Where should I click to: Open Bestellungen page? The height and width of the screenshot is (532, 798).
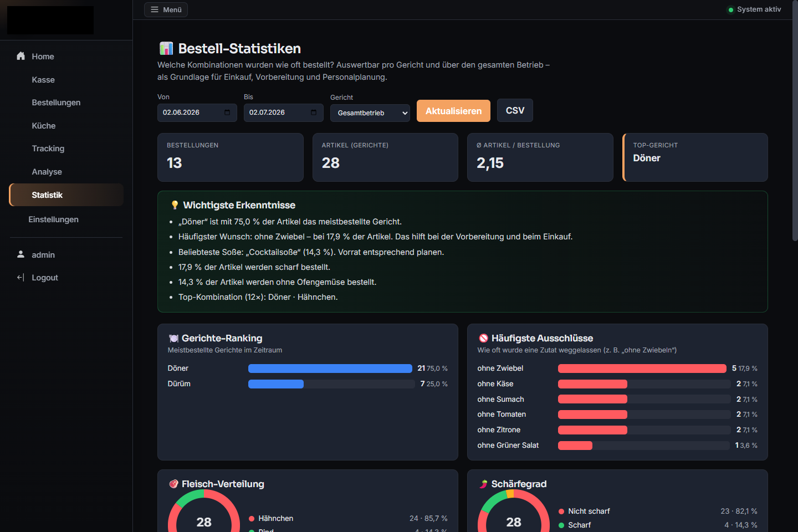point(66,103)
